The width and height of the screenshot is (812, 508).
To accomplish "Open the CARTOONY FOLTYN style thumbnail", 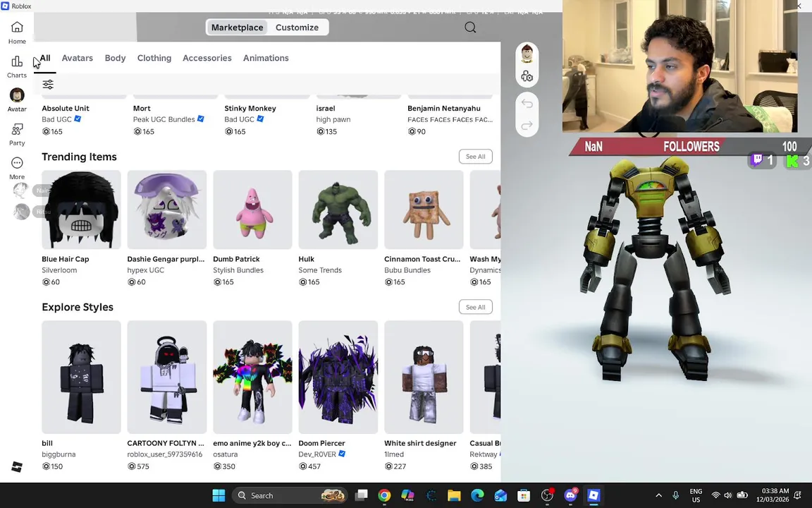I will (x=167, y=377).
